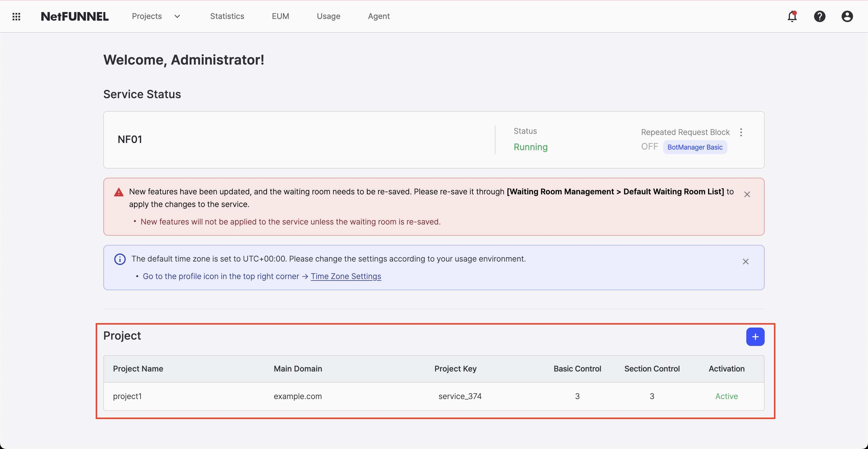Screen dimensions: 868x449
Task: Open NF01 three-dot options menu
Action: [741, 132]
